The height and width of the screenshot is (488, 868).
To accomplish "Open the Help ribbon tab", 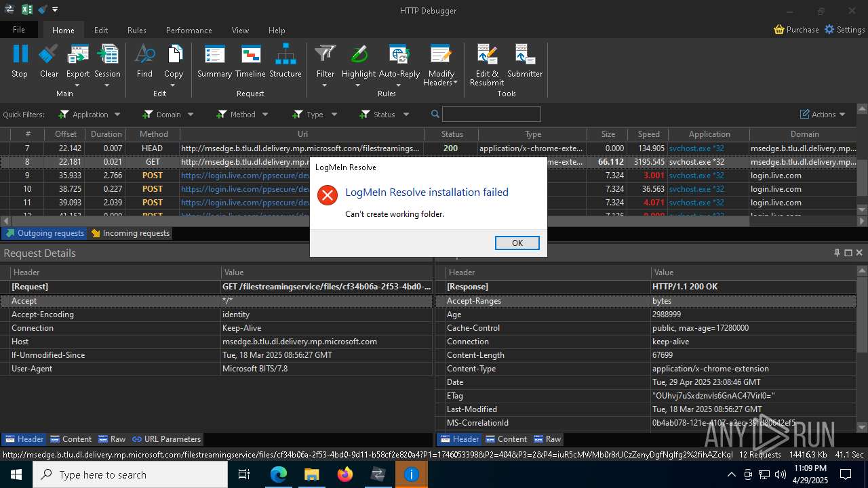I will [x=277, y=30].
